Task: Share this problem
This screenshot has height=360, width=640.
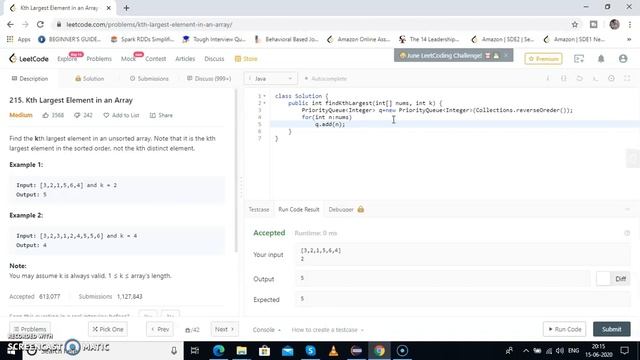Action: (x=161, y=115)
